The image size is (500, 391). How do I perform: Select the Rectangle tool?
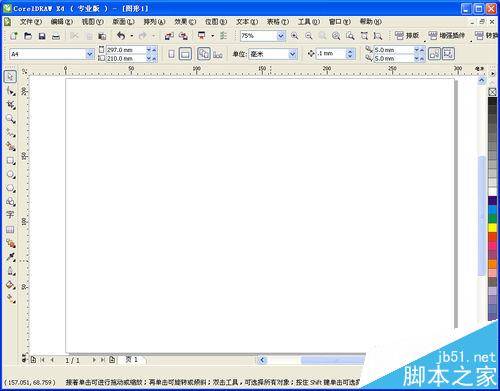click(10, 161)
